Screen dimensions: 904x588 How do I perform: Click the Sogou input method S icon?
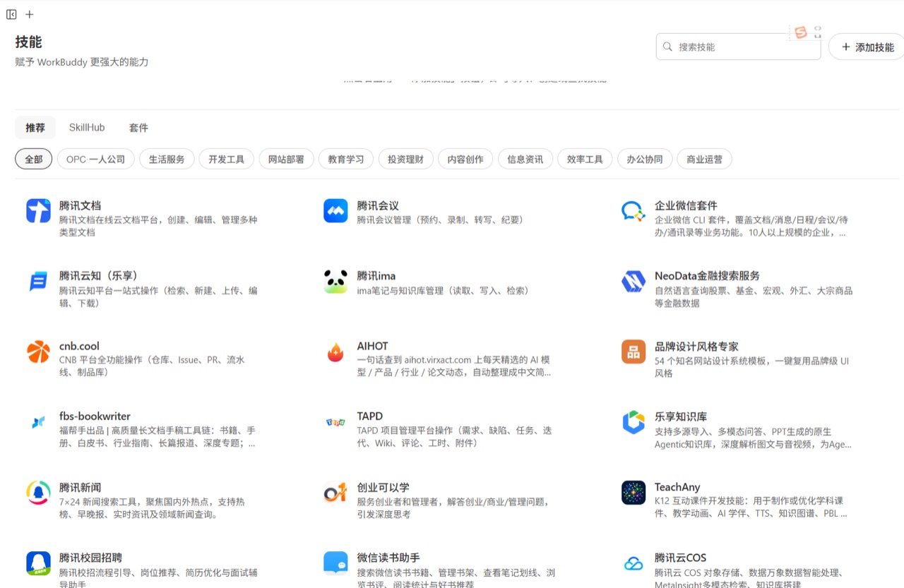[x=801, y=32]
